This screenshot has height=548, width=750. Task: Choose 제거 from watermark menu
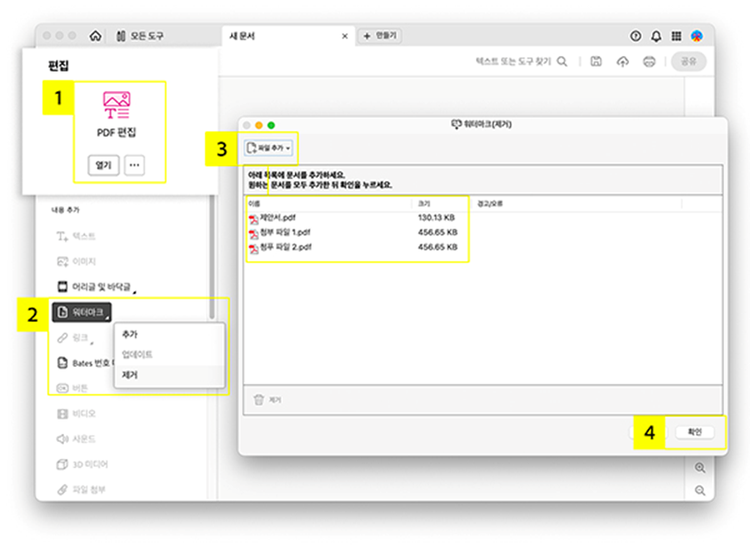coord(169,375)
